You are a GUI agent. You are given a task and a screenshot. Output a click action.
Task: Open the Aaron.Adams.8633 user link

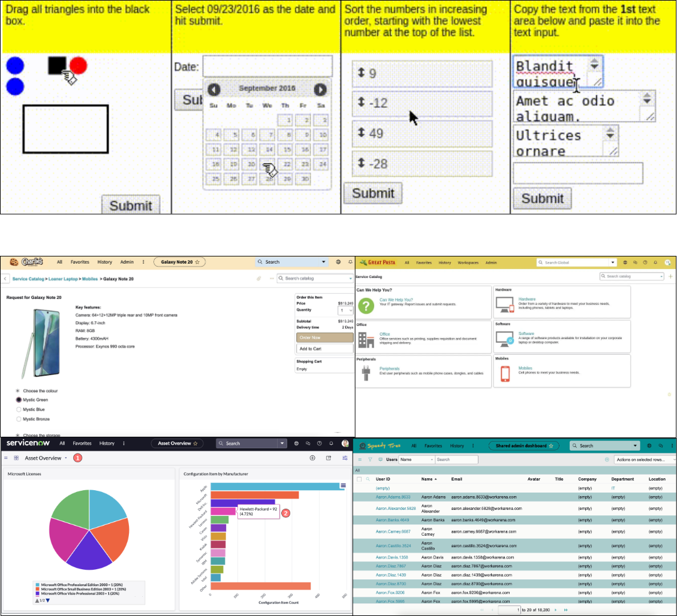click(x=393, y=497)
